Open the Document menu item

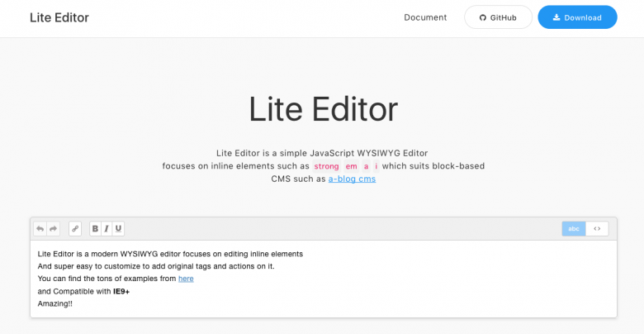point(425,17)
